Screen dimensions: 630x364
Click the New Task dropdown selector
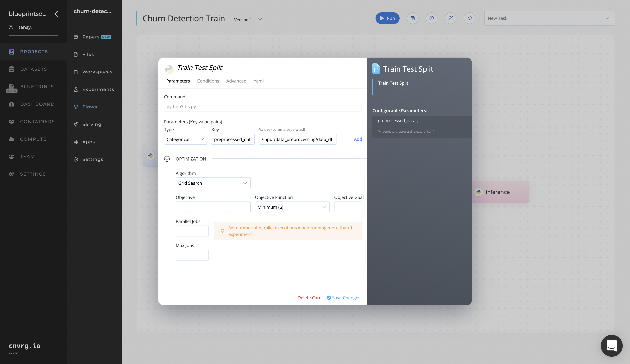[x=549, y=18]
